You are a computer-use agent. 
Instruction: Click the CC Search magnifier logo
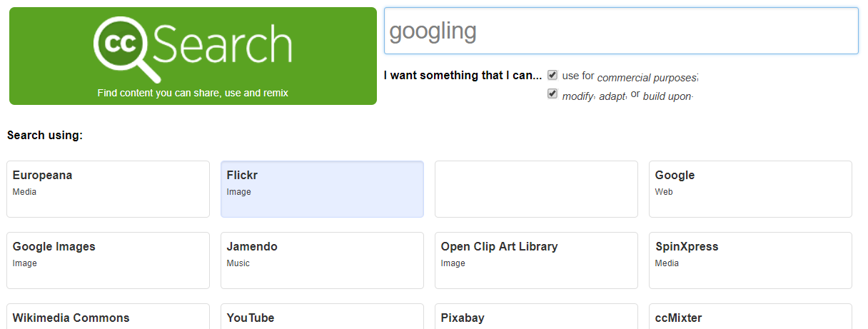point(127,48)
